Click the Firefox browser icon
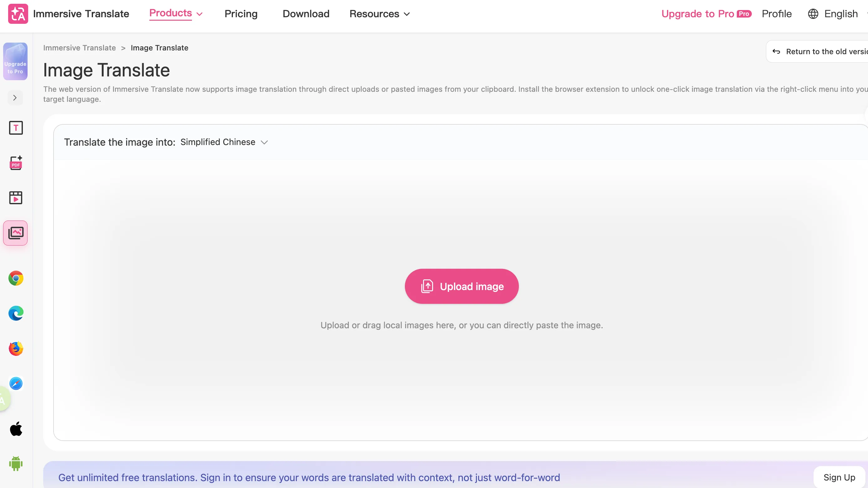This screenshot has height=488, width=868. coord(16,349)
